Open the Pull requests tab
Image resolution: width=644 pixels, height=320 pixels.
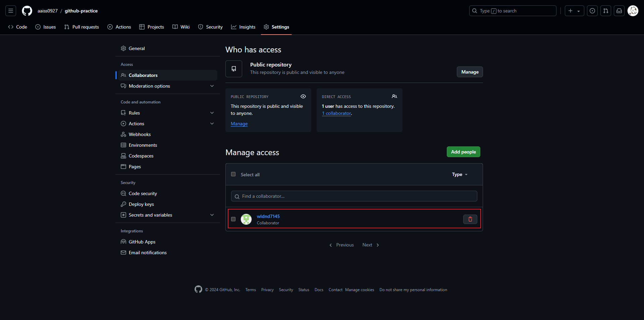click(82, 27)
